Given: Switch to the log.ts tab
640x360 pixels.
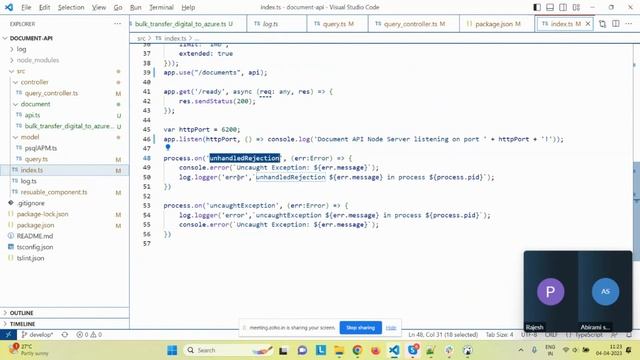Looking at the screenshot, I should (277, 24).
